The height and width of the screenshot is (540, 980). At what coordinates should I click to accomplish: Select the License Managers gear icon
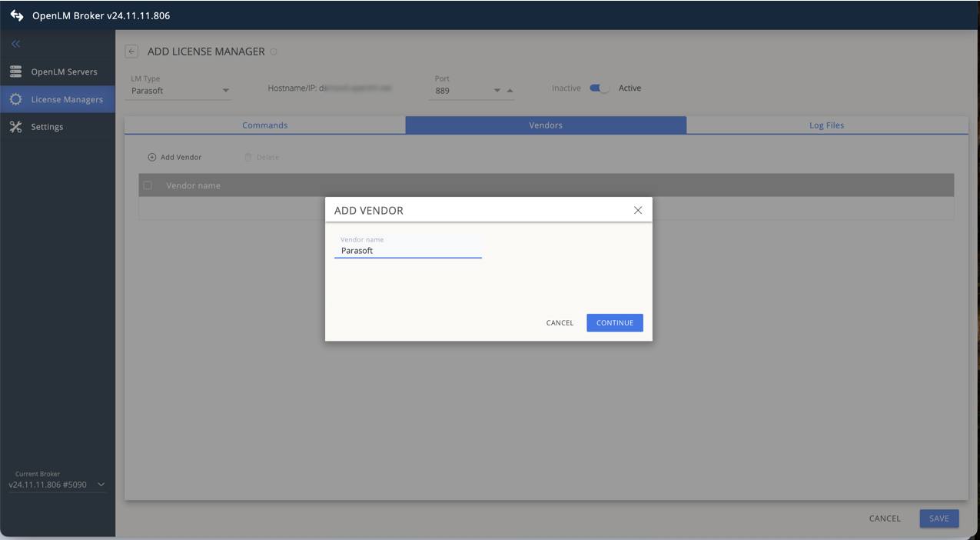15,98
